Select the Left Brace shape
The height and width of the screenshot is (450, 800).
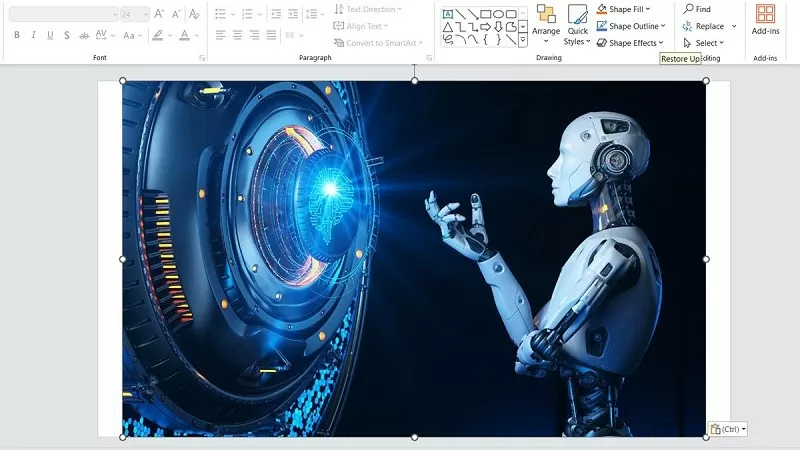click(486, 39)
